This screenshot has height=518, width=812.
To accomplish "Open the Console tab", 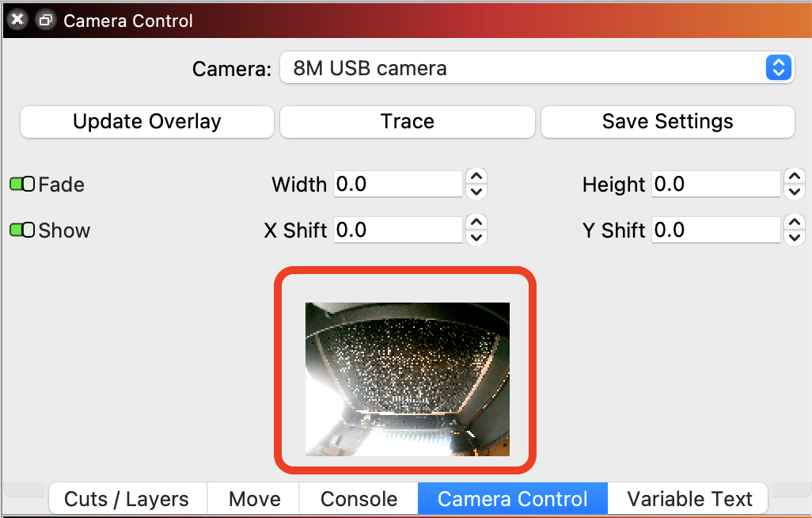I will coord(359,499).
